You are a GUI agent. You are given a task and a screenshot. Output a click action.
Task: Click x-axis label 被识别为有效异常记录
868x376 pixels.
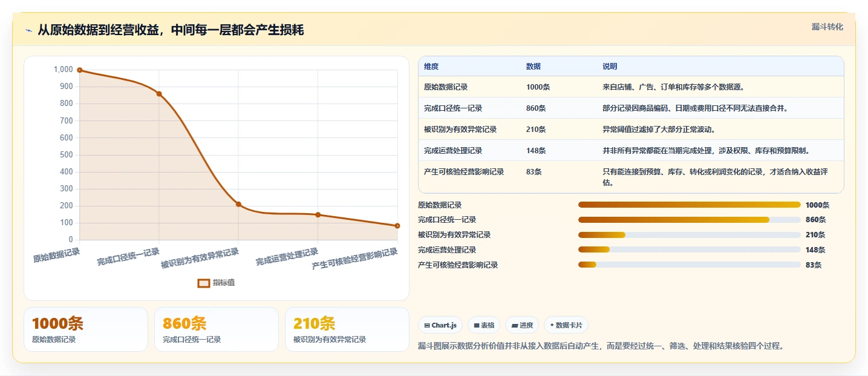tap(200, 258)
